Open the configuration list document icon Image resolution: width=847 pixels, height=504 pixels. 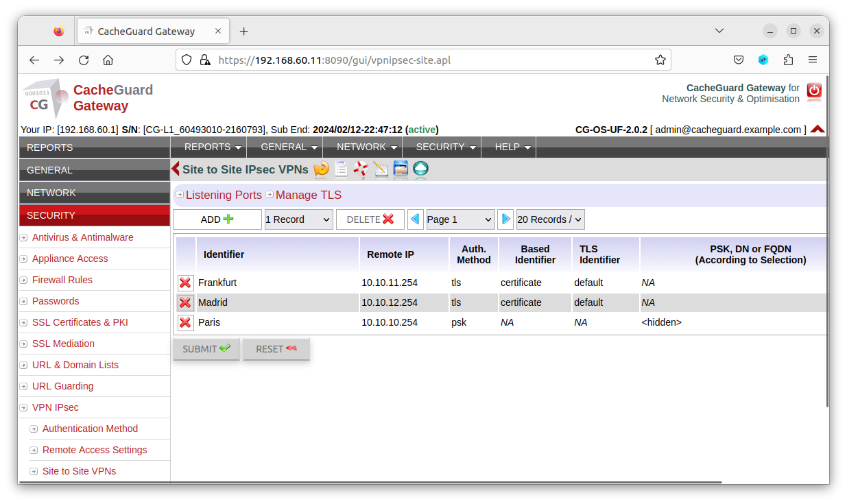341,169
